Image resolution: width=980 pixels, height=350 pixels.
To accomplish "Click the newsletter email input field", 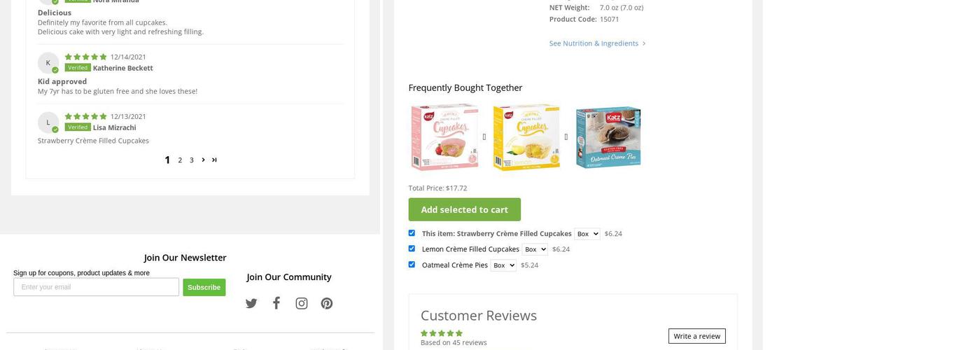I will click(x=97, y=287).
